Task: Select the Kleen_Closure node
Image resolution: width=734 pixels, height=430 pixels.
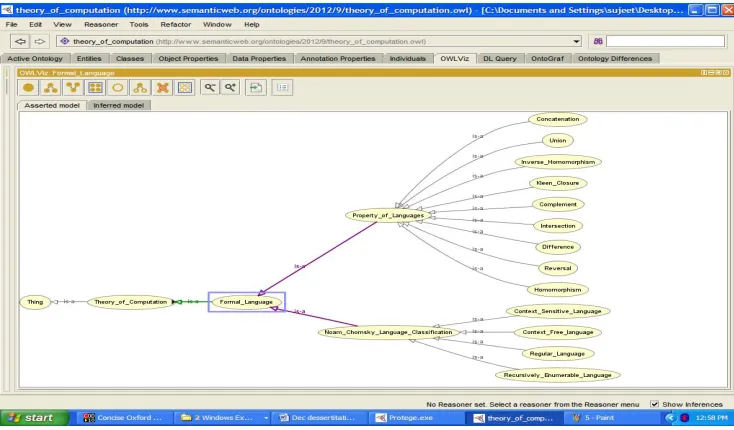Action: (x=558, y=183)
